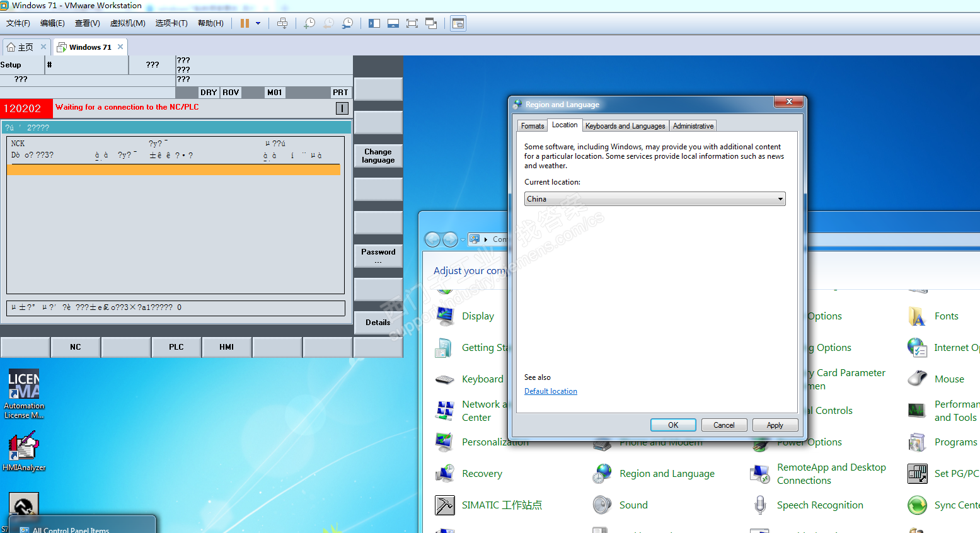Select the PLC softkey at HMI bottom
980x533 pixels.
(x=176, y=347)
